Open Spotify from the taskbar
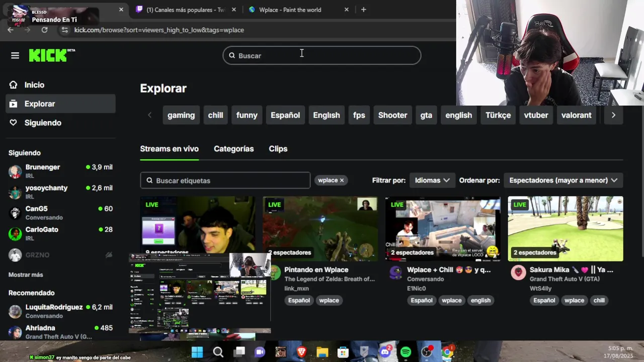The image size is (644, 362). pos(406,352)
